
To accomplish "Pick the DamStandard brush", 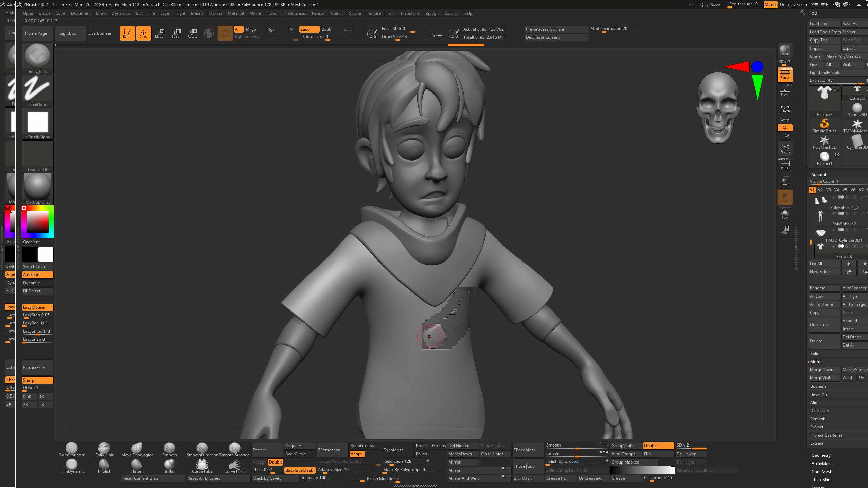I will tap(72, 450).
